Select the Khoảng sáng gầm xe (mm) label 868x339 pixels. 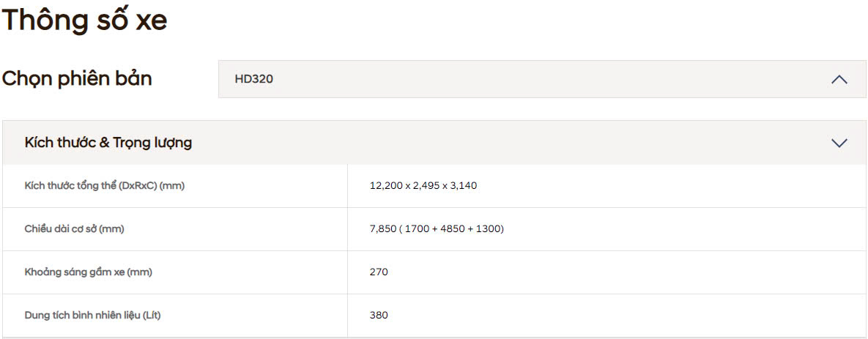pos(88,272)
